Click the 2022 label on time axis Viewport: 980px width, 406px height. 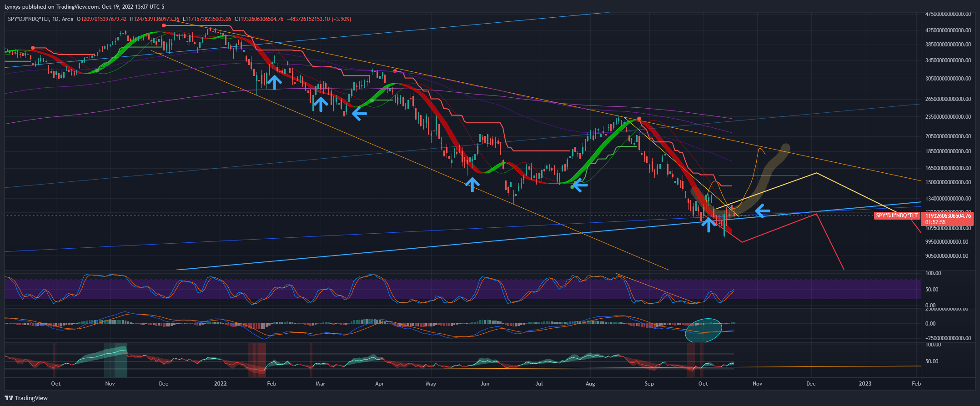pos(220,384)
